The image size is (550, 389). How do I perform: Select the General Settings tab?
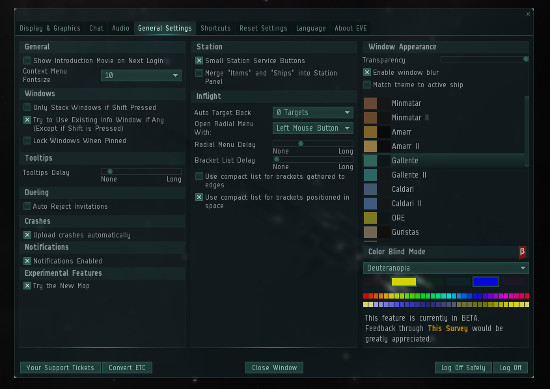click(165, 28)
